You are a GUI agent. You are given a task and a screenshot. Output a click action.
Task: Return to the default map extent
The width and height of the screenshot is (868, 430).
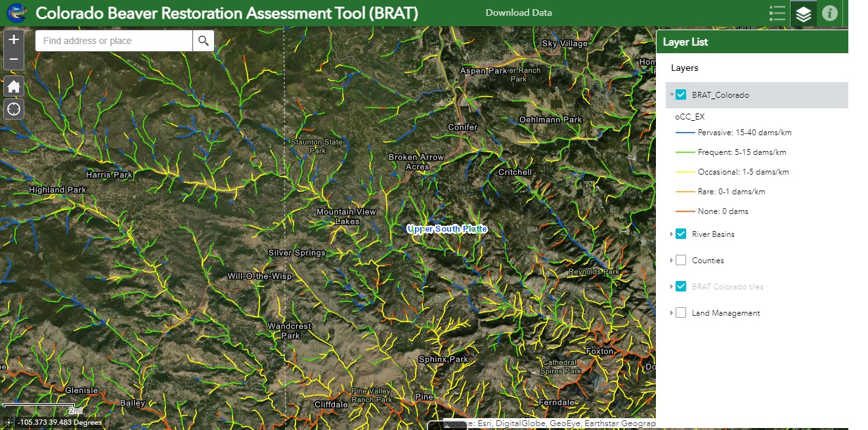[x=14, y=86]
